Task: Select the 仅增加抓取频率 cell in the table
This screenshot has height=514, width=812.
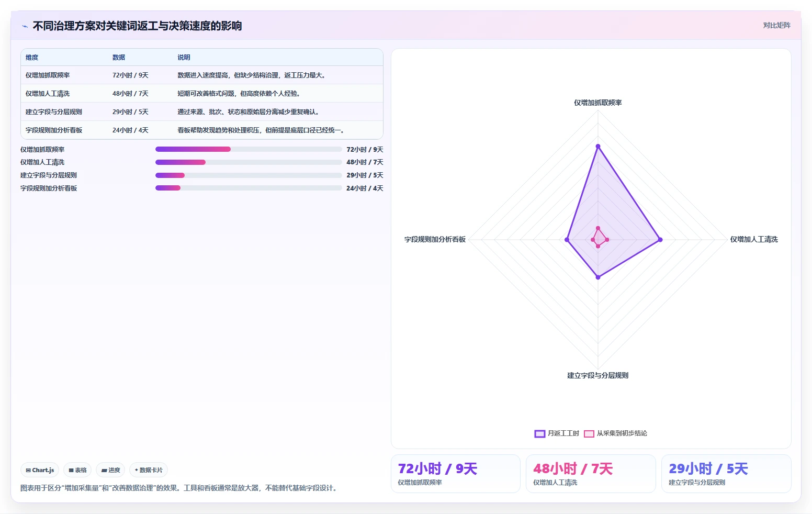Action: click(x=48, y=75)
